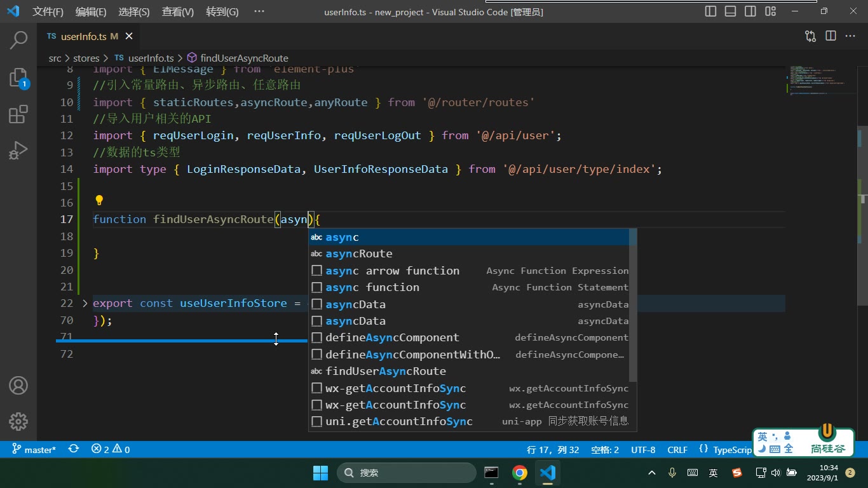Open Run and Debug view
The image size is (868, 488).
pyautogui.click(x=18, y=151)
